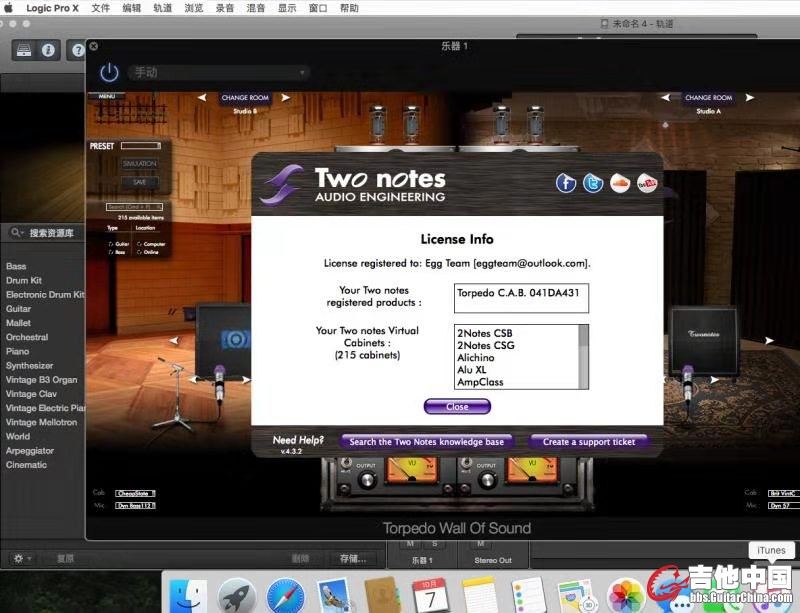
Task: Open the YouTube icon in dialog header
Action: click(x=647, y=183)
